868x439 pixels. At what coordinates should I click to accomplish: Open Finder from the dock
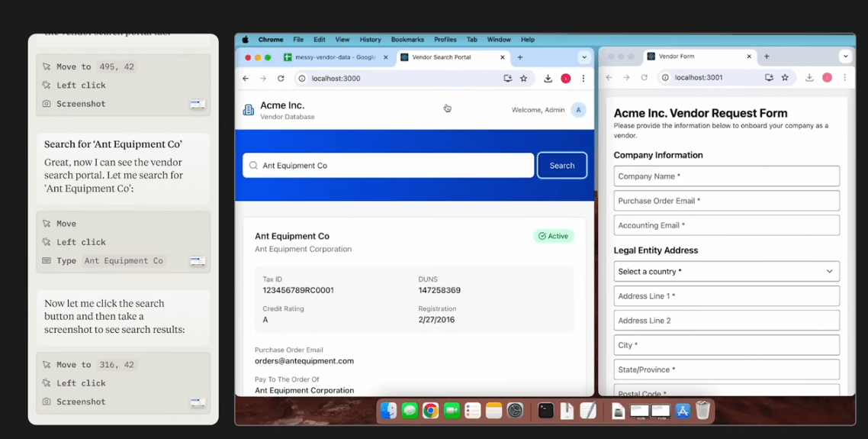[x=388, y=411]
